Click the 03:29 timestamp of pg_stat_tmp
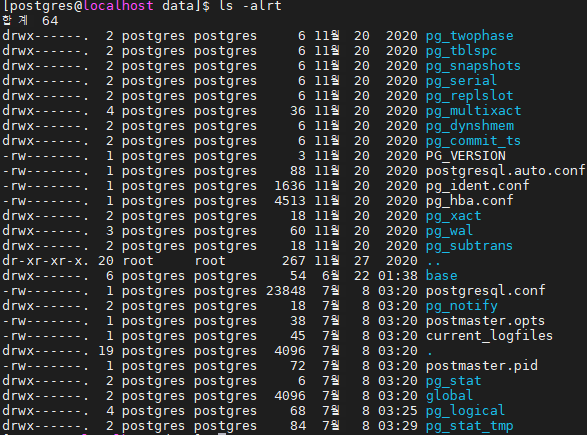 coord(398,426)
